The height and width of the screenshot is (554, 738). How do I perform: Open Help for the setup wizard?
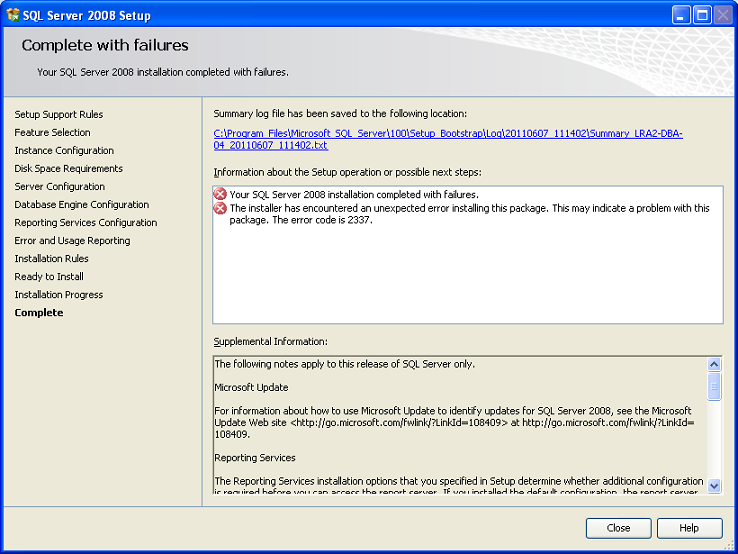[690, 528]
